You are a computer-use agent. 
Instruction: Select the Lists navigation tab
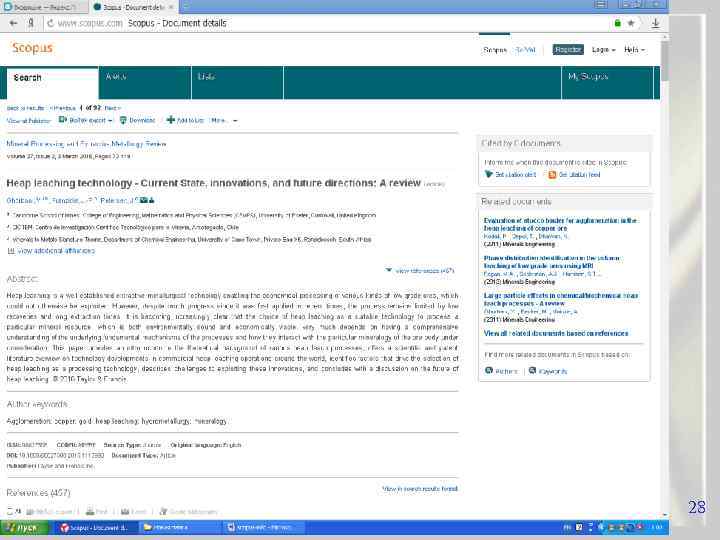pyautogui.click(x=237, y=83)
